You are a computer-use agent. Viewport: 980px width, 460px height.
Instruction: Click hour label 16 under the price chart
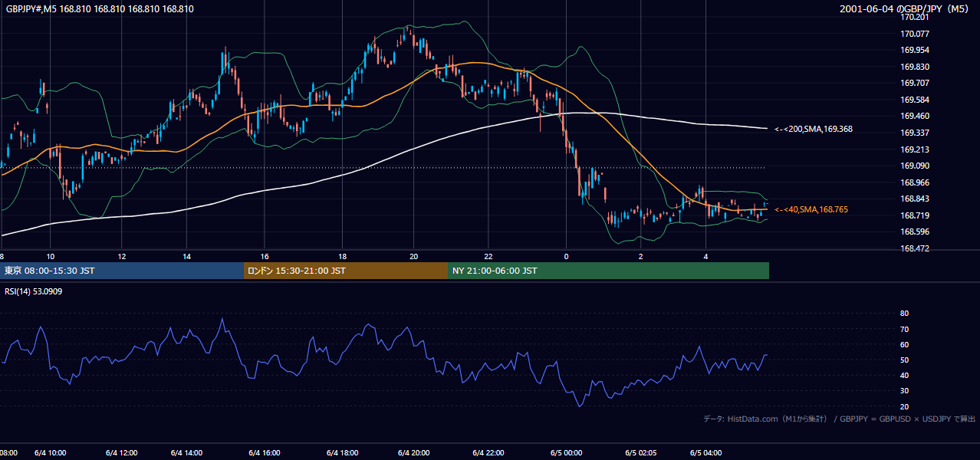click(x=265, y=256)
